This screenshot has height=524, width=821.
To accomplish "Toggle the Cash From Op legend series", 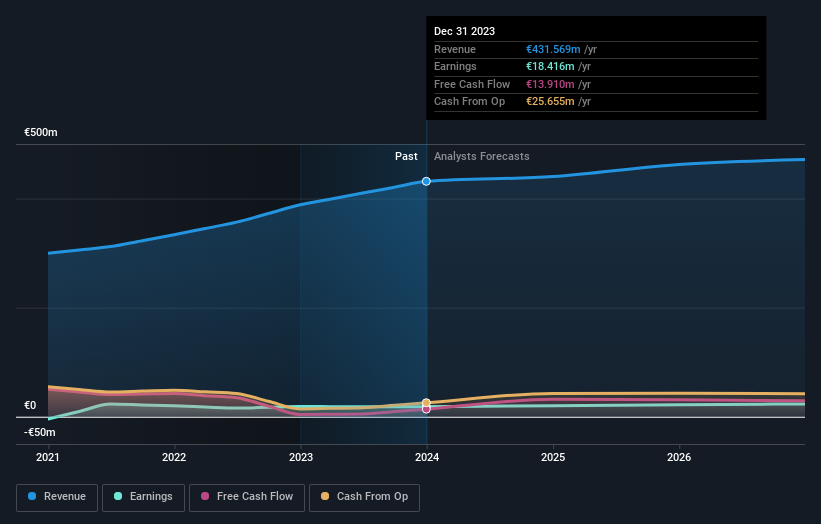I will [x=364, y=497].
